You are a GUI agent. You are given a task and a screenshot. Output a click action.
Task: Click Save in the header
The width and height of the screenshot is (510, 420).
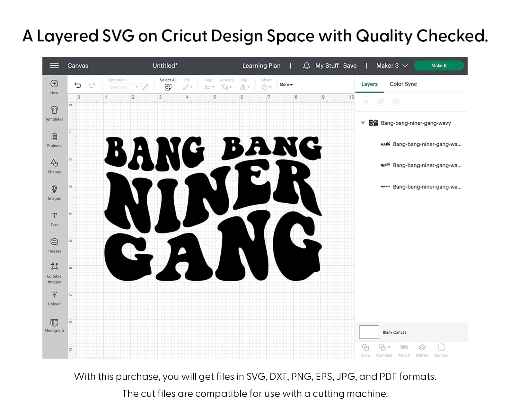point(350,66)
